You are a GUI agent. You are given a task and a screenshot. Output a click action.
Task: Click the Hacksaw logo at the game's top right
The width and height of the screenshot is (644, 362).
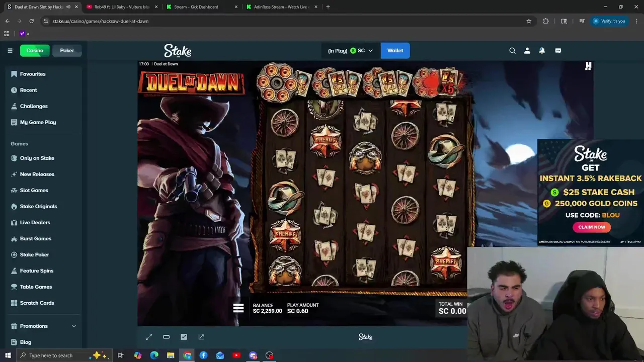click(x=588, y=66)
